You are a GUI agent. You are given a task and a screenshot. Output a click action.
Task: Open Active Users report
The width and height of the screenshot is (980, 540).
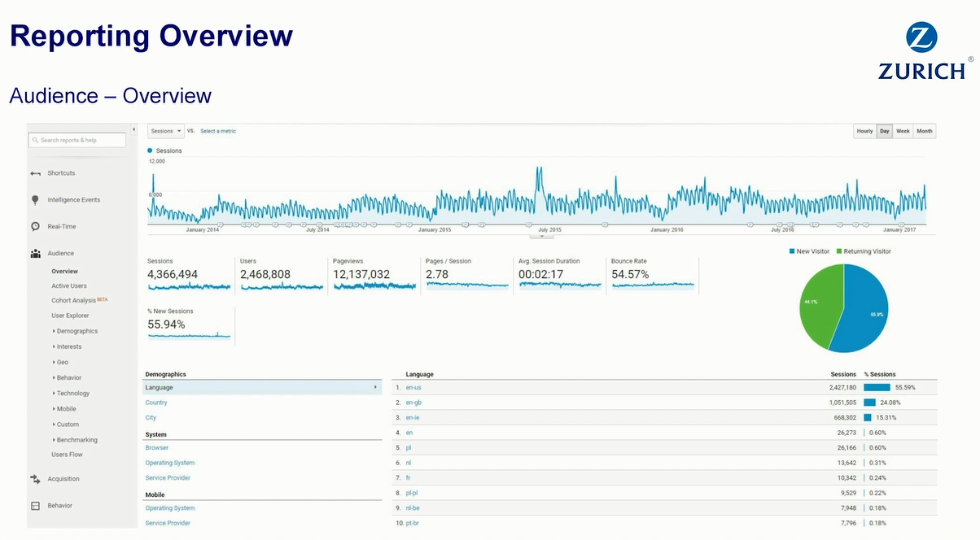69,285
